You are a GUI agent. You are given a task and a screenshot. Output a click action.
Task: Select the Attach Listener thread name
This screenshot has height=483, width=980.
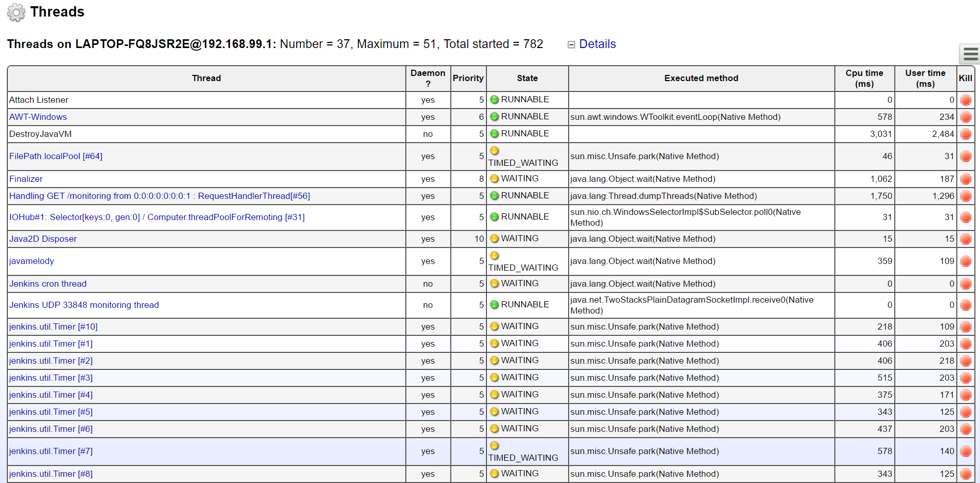38,100
